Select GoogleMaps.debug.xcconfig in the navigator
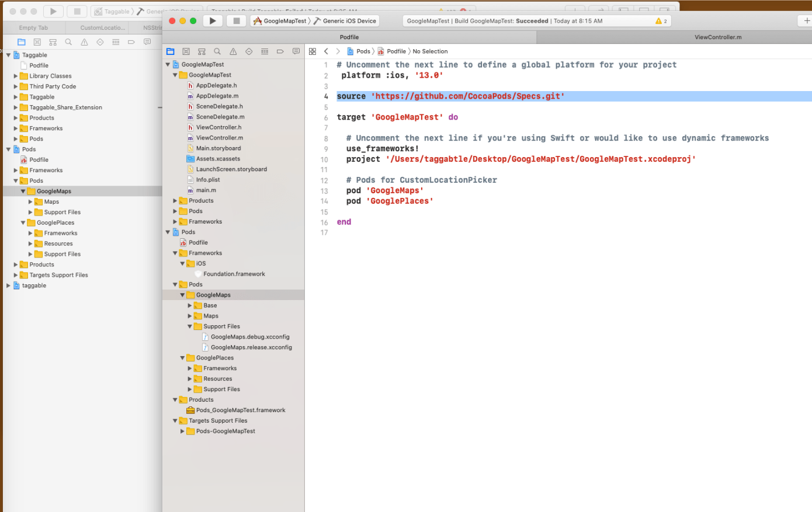The image size is (812, 512). point(249,337)
